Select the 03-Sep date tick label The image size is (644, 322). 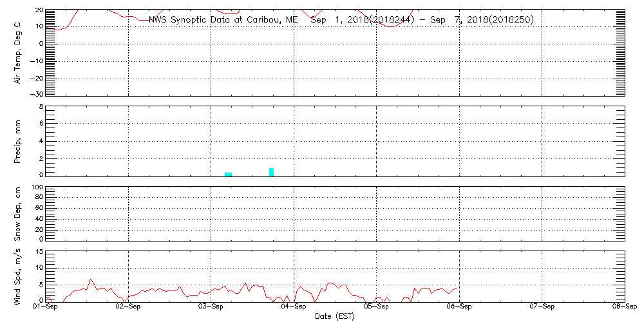click(211, 307)
